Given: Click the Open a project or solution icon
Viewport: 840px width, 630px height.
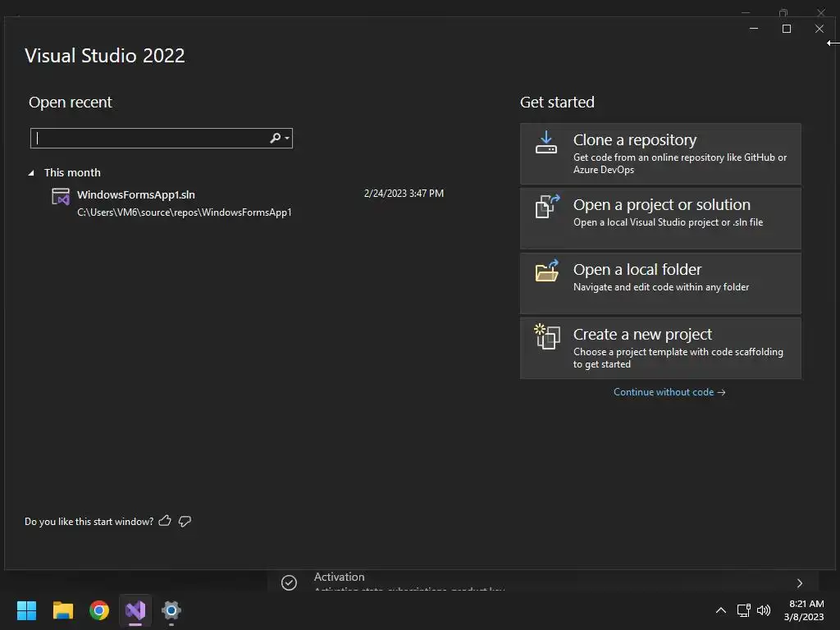Looking at the screenshot, I should tap(547, 206).
